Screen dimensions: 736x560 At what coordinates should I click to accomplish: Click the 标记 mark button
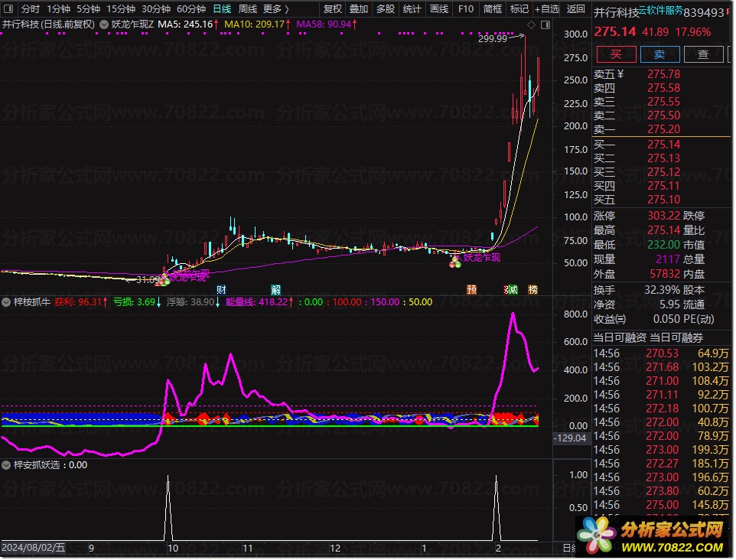point(519,8)
